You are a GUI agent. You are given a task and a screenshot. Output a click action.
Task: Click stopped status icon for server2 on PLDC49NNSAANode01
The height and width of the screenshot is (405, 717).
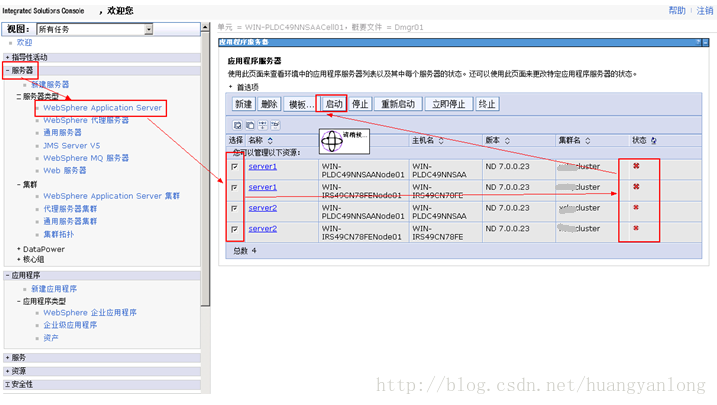636,208
